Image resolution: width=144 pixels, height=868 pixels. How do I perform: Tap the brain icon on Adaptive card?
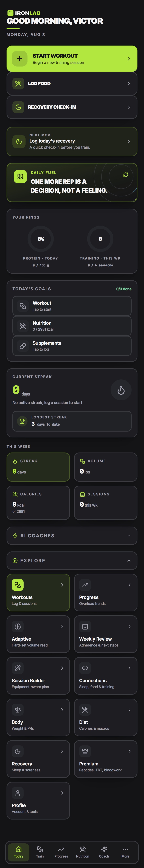coord(18,626)
